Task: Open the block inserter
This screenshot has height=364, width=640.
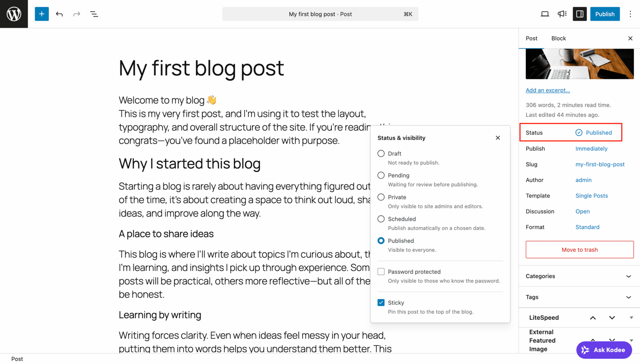Action: 41,14
